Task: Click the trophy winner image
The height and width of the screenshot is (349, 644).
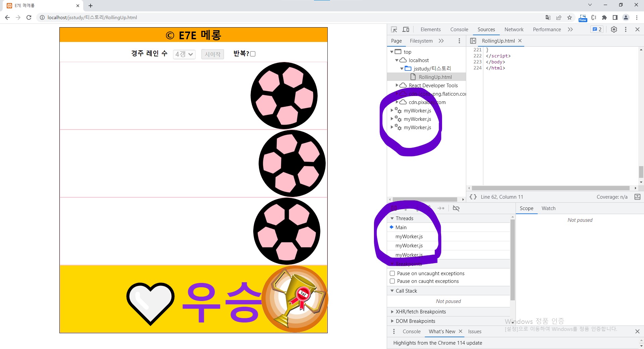Action: click(x=295, y=299)
